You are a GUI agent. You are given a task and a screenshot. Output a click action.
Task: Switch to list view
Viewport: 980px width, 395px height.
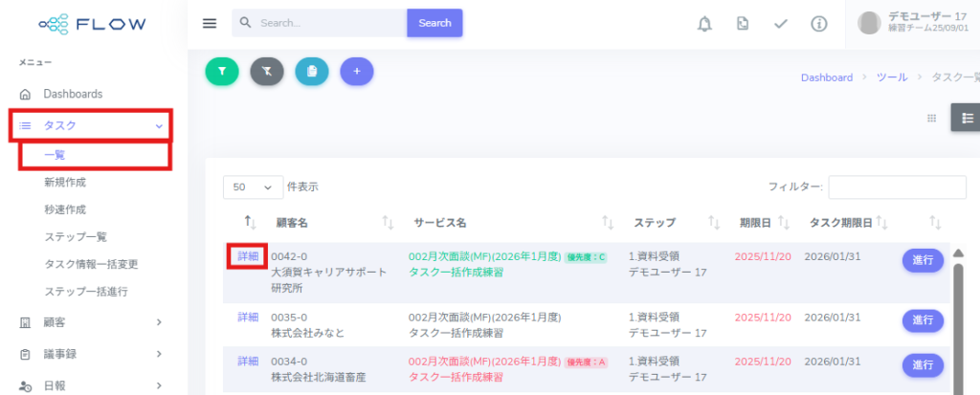coord(967,118)
